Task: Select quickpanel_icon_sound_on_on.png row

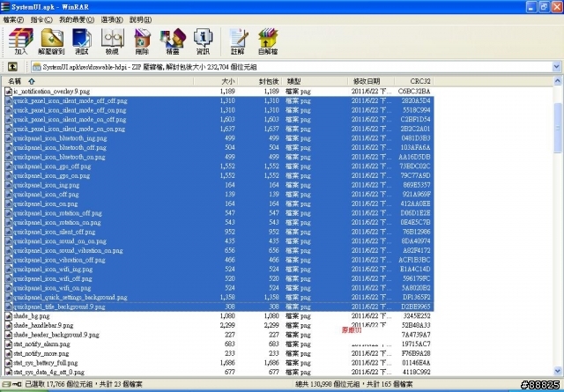Action: 219,241
